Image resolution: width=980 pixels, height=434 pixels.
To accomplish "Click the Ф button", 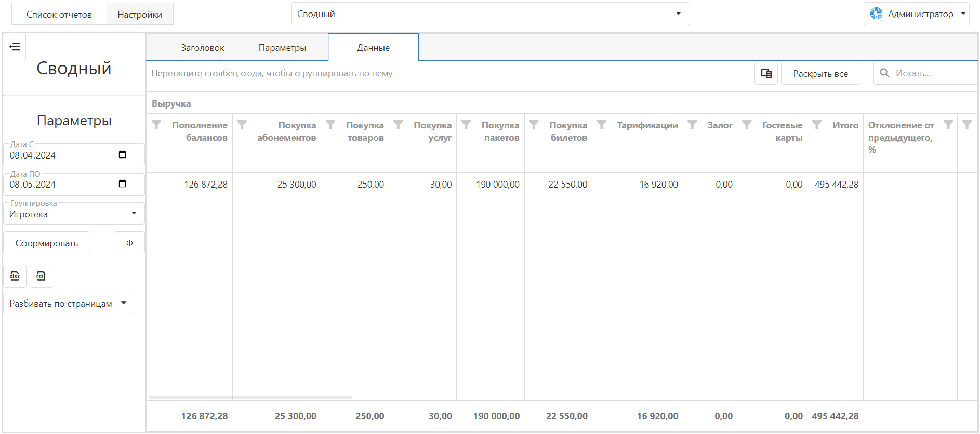I will pos(129,243).
